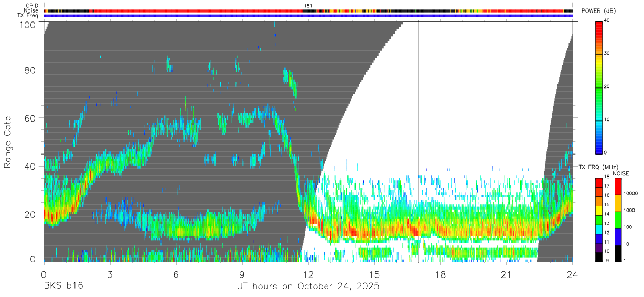Click the BKS b16 radar beam label

tap(63, 287)
